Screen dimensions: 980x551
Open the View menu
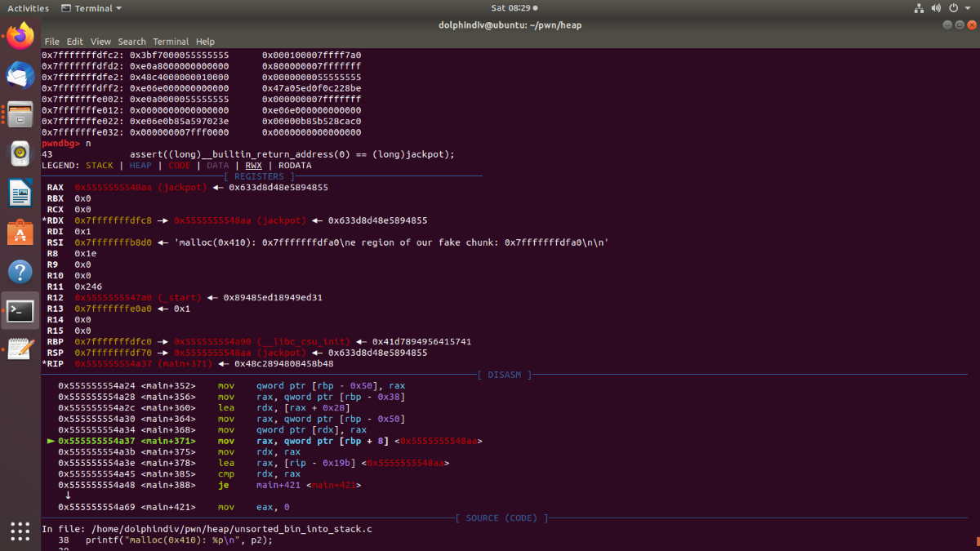coord(100,42)
